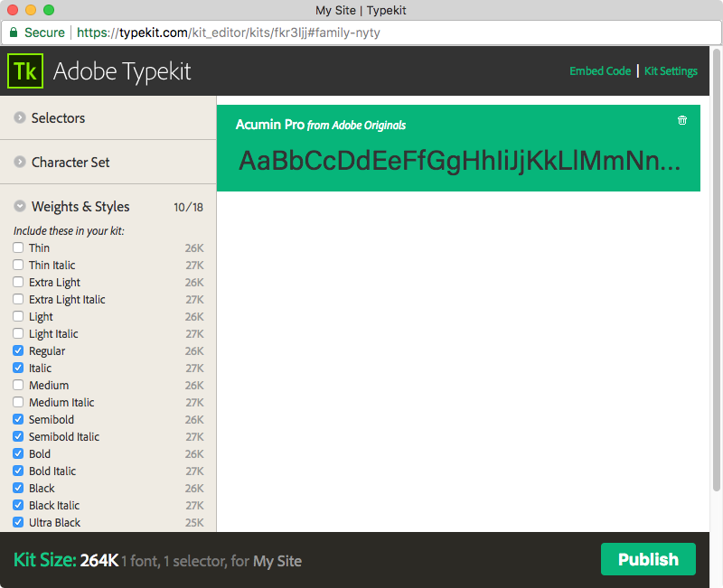
Task: Enable the Thin weight checkbox
Action: (x=18, y=247)
